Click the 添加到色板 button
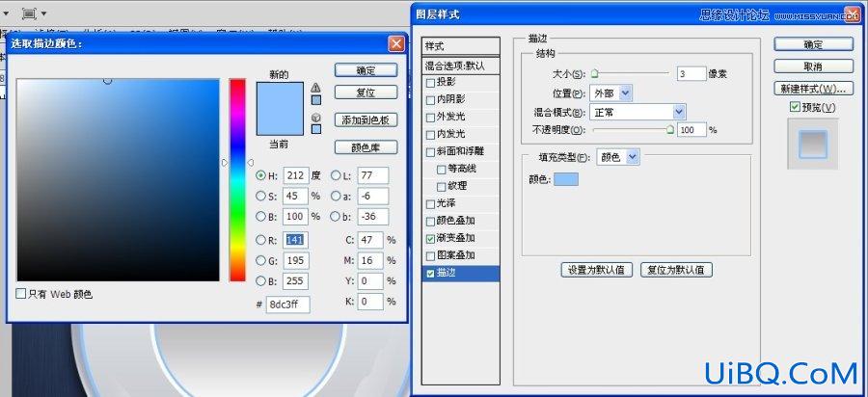This screenshot has width=868, height=397. click(366, 120)
